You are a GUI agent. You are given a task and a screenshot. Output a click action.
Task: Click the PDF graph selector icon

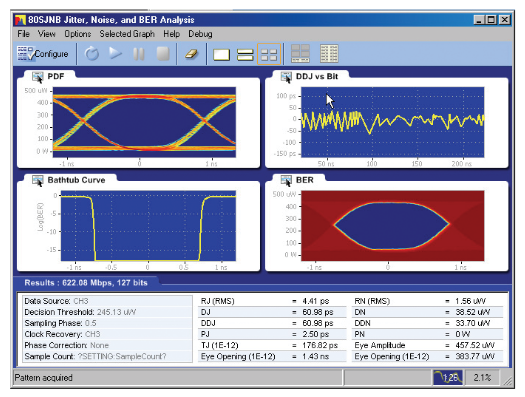[x=38, y=77]
